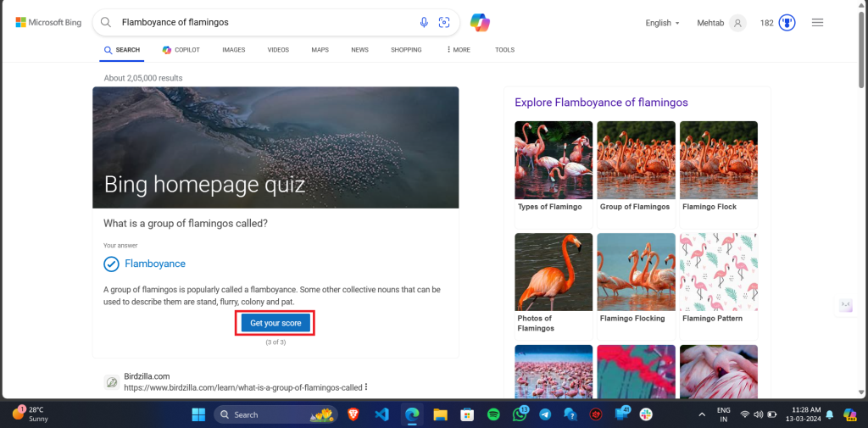Image resolution: width=868 pixels, height=428 pixels.
Task: Click the blue checkmark beside Flamboyance answer
Action: [111, 264]
